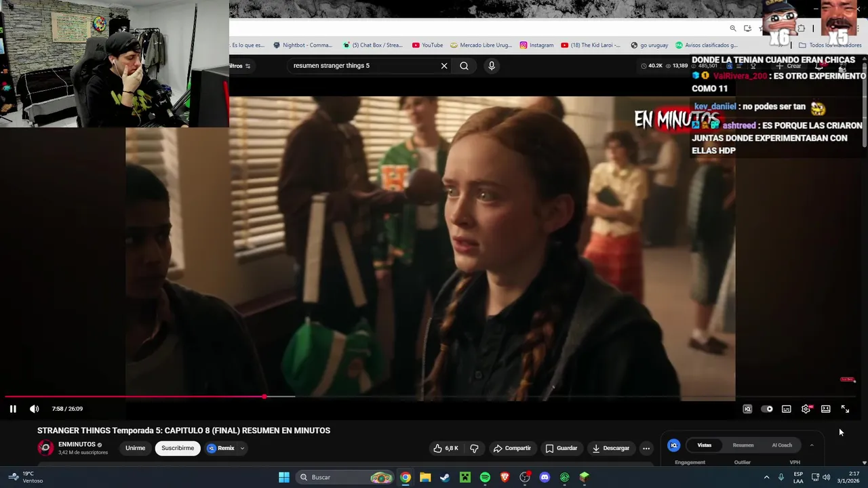Viewport: 868px width, 488px height.
Task: Click the Unirme join button
Action: point(135,448)
